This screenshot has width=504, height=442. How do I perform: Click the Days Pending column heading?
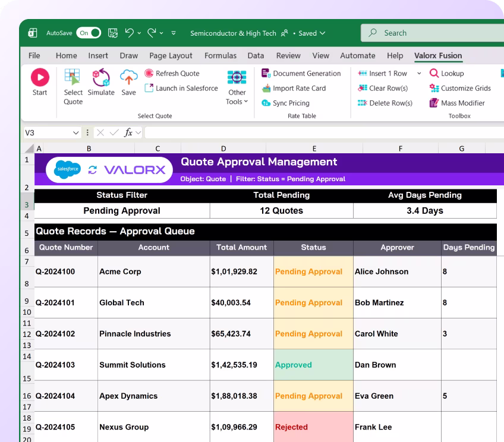point(469,247)
